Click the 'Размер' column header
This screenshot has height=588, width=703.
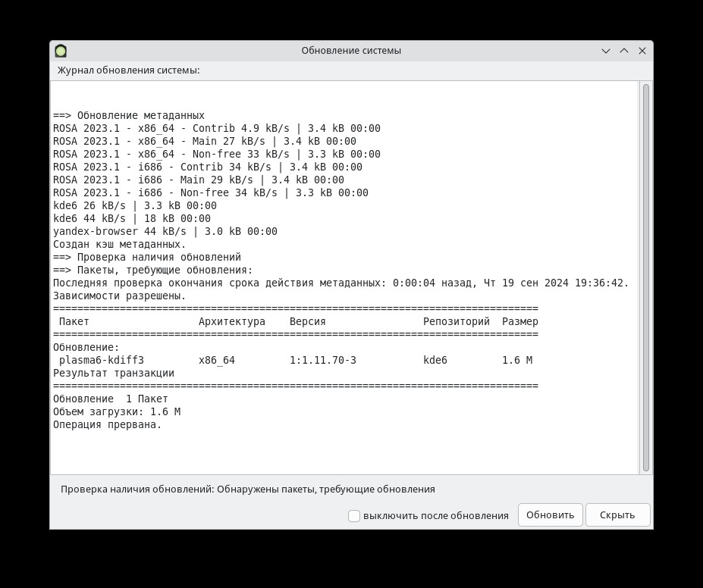pos(520,322)
